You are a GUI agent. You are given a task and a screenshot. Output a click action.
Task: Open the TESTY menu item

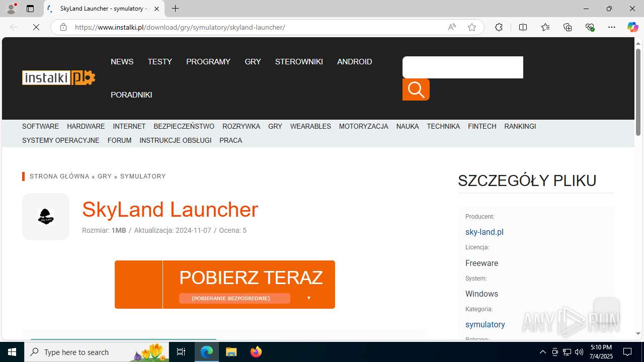(160, 62)
